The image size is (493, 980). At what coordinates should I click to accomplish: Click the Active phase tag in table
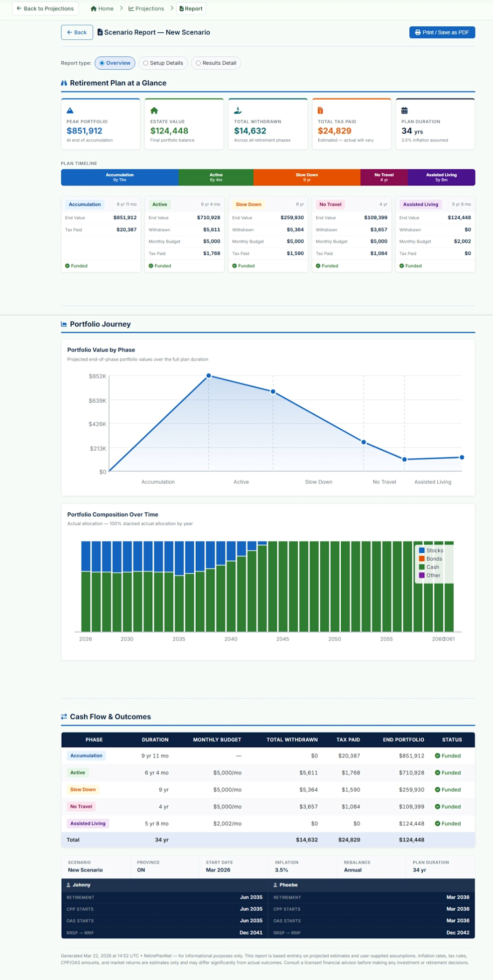click(77, 773)
